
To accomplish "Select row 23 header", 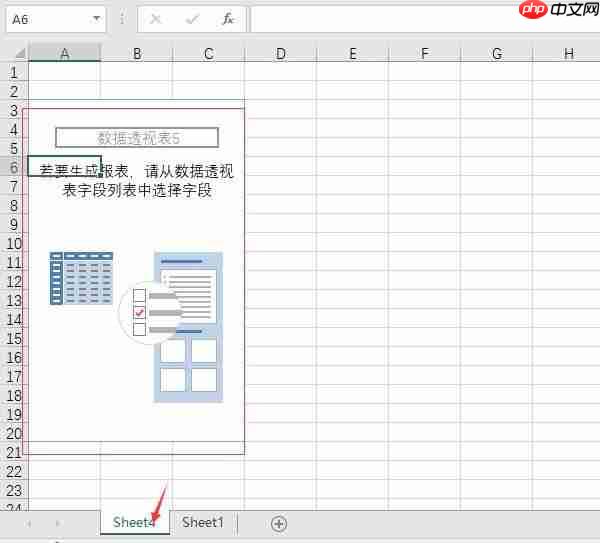I will [14, 490].
